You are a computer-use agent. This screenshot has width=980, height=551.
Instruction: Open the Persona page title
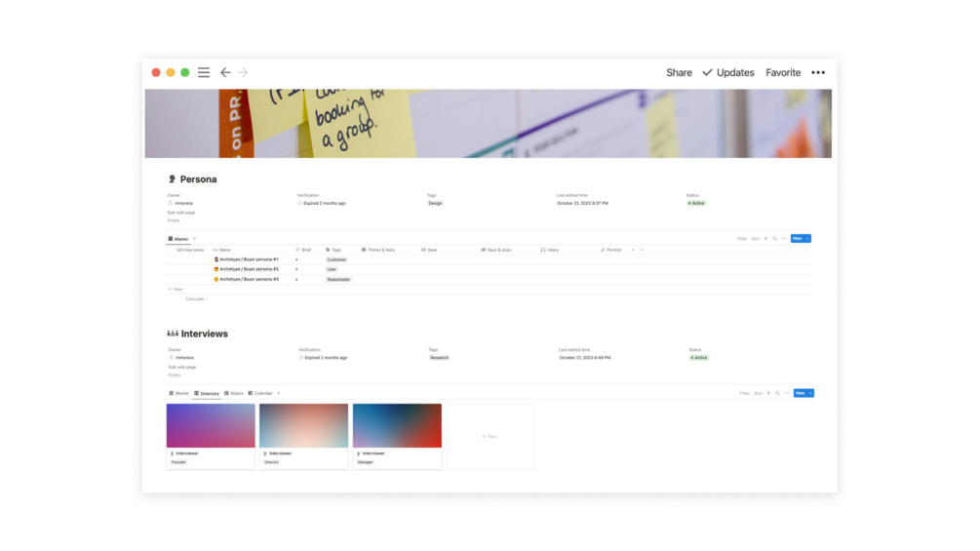[198, 179]
